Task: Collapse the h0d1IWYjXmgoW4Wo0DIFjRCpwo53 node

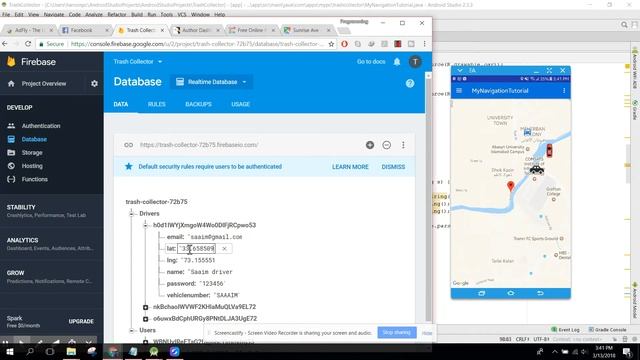Action: 145,225
